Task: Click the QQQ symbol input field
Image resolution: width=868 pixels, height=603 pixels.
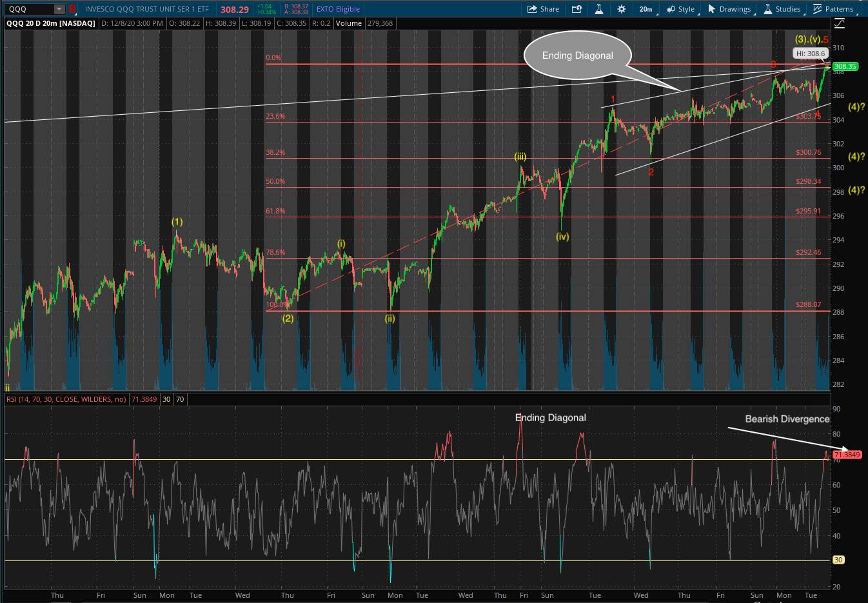Action: tap(29, 9)
